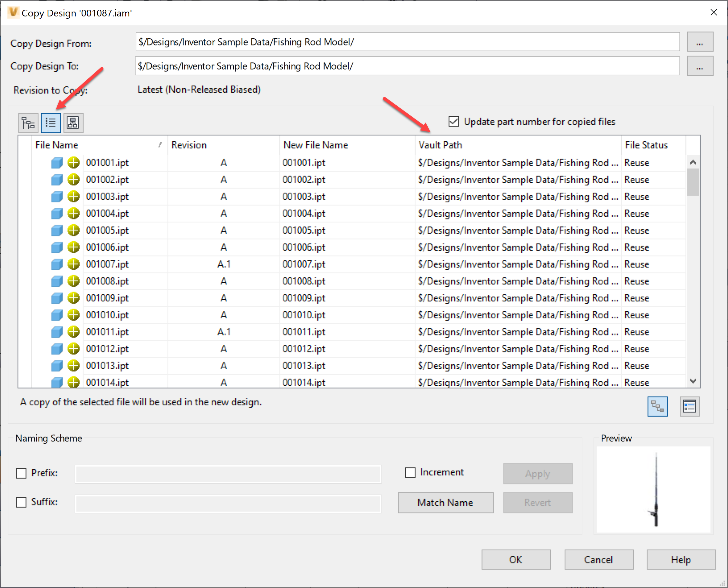Uncheck Update part number for copied files
This screenshot has width=728, height=588.
[454, 121]
